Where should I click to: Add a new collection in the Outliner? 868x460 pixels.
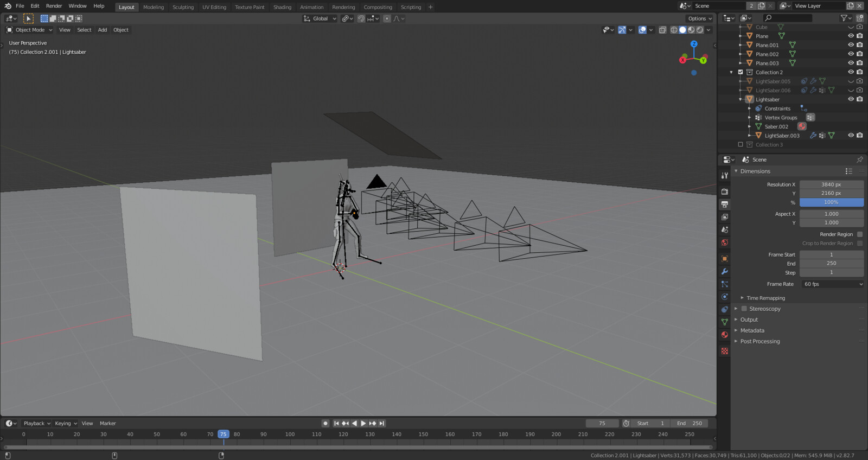point(860,18)
